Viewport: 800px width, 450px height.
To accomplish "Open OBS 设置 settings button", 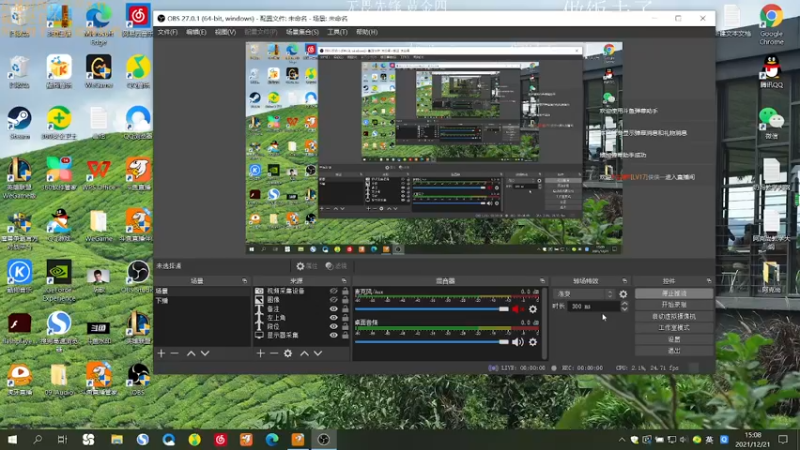I will [x=674, y=339].
